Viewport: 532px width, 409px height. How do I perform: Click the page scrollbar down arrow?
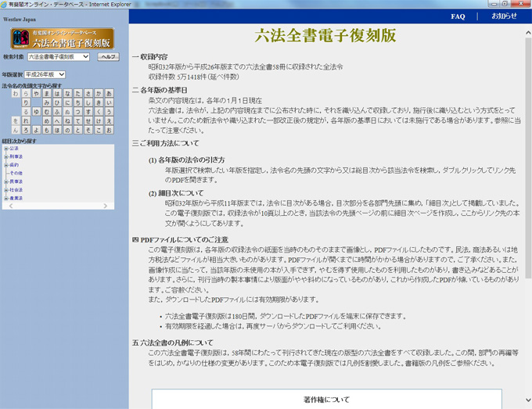pos(528,400)
